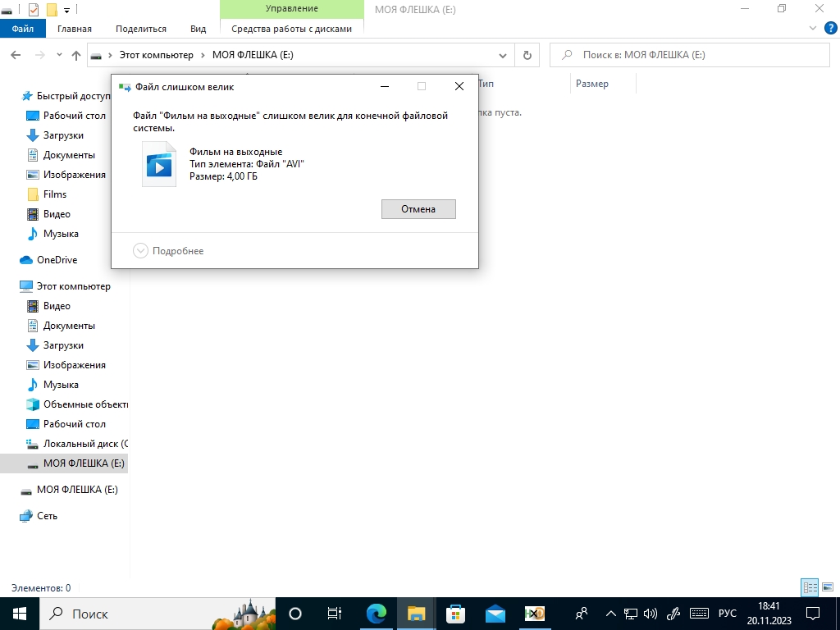Open Microsoft Edge from the taskbar
This screenshot has width=840, height=630.
tap(377, 614)
